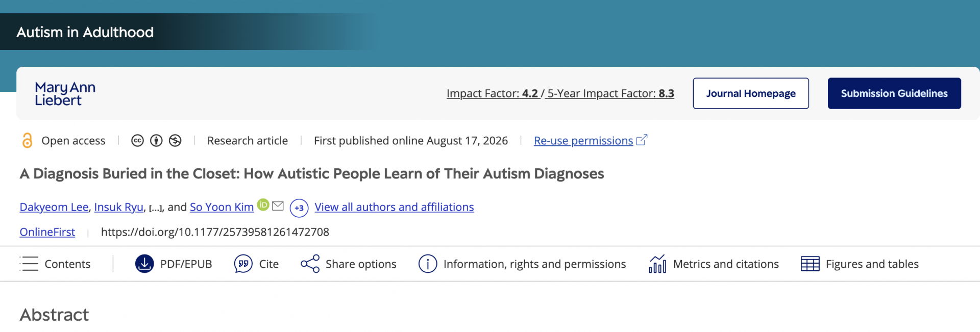Click the Submission Guidelines button
The width and height of the screenshot is (980, 332).
pyautogui.click(x=894, y=93)
